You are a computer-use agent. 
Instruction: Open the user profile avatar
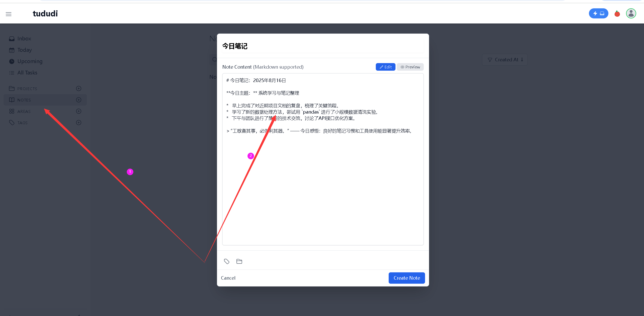631,13
